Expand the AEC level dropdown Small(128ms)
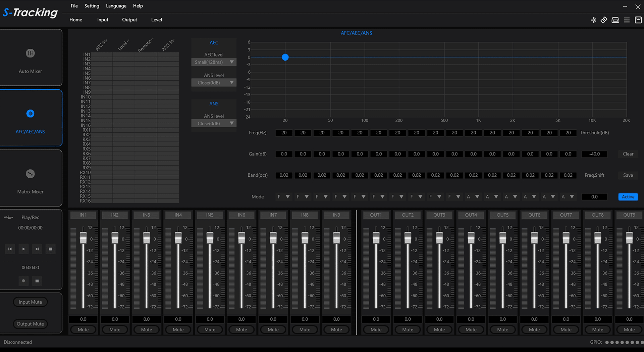The width and height of the screenshot is (644, 352). pos(214,62)
